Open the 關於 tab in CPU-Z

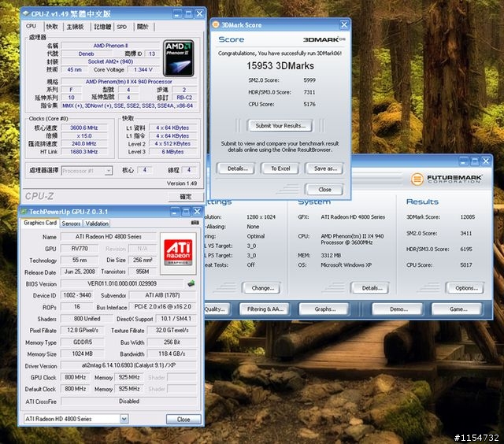click(x=143, y=27)
